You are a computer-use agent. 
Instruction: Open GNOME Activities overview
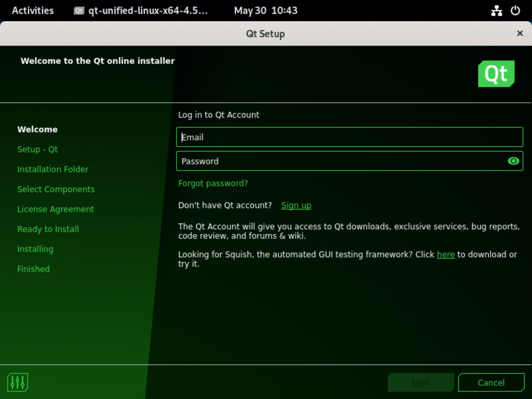(33, 11)
